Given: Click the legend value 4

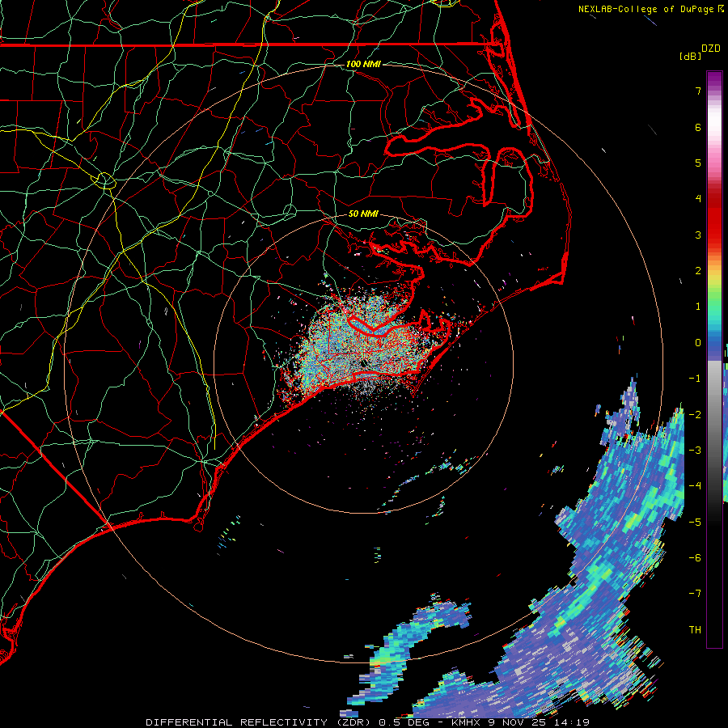Looking at the screenshot, I should click(698, 199).
